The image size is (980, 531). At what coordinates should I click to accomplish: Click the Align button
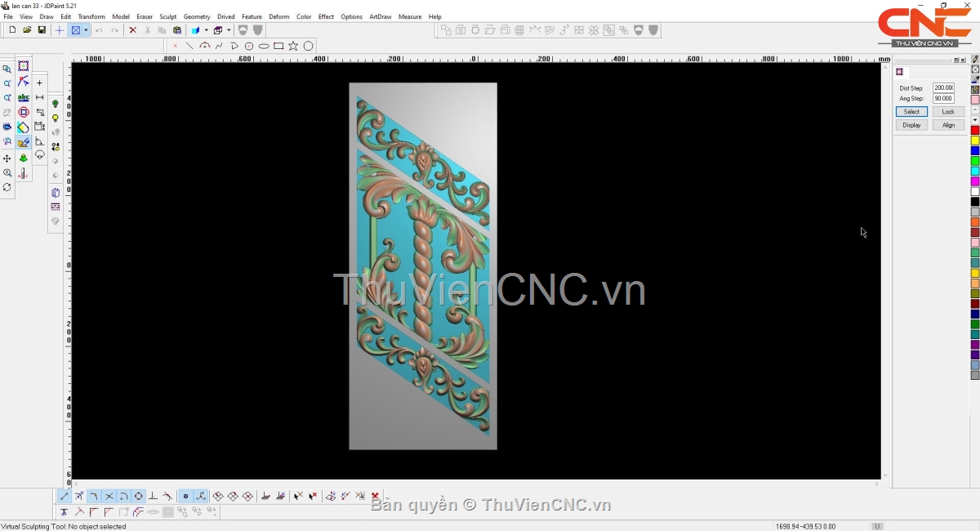pyautogui.click(x=947, y=125)
